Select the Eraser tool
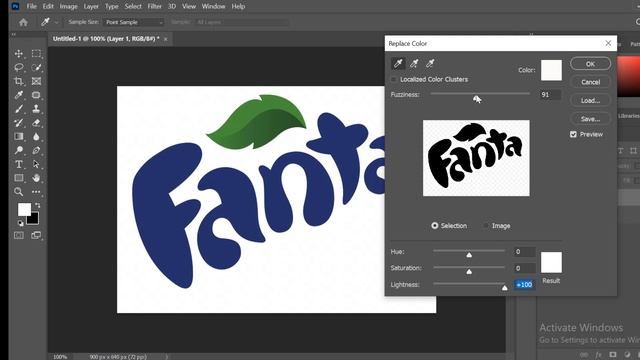This screenshot has height=360, width=640. [36, 122]
